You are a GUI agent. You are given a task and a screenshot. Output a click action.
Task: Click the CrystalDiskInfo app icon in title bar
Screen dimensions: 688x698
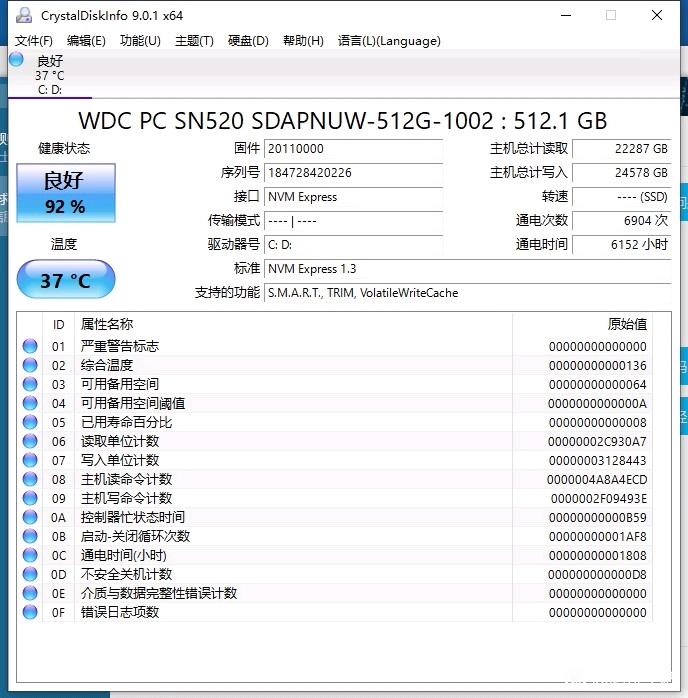click(24, 16)
